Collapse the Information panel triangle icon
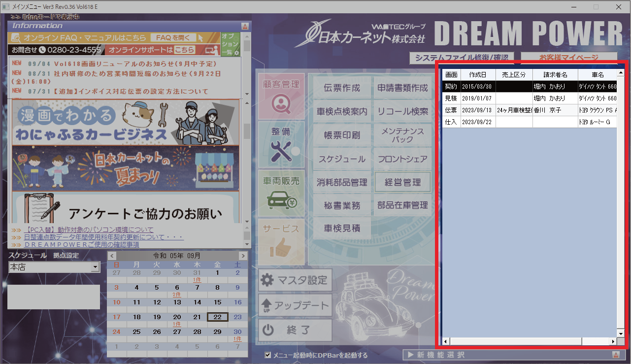 [x=245, y=26]
